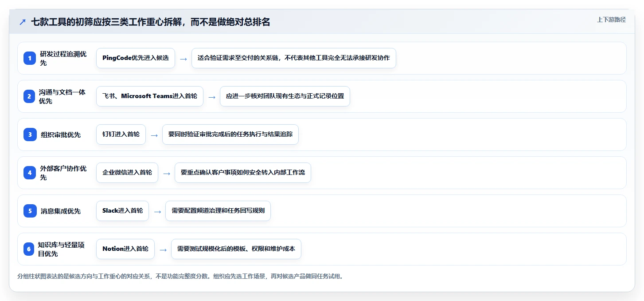Viewport: 644px width, 301px height.
Task: Click the box 应进一步核对团队现有生态与正式记录位置
Action: 285,96
